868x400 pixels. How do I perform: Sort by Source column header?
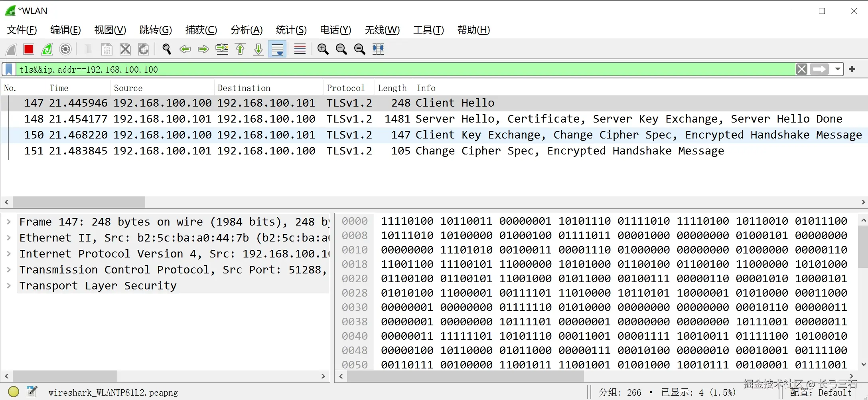(x=162, y=88)
